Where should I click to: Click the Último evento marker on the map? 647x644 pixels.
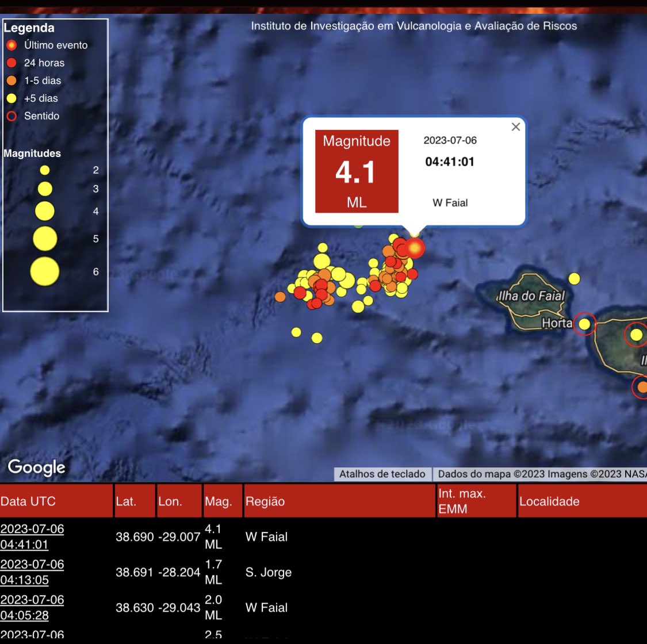(x=414, y=248)
